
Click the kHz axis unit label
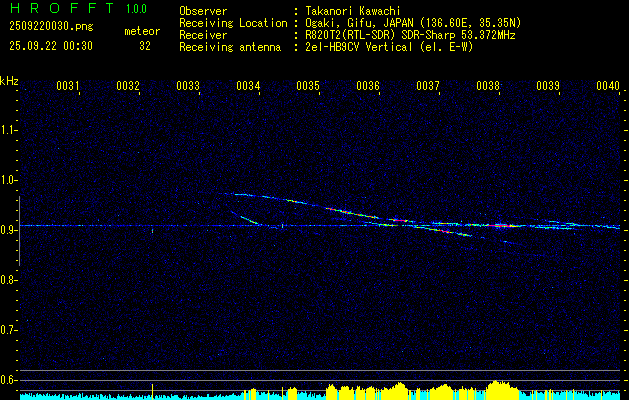10,80
